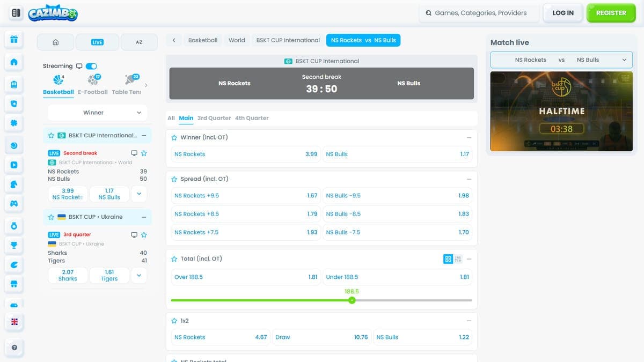This screenshot has width=644, height=362.
Task: Open the A-Z sports tab
Action: pyautogui.click(x=139, y=42)
